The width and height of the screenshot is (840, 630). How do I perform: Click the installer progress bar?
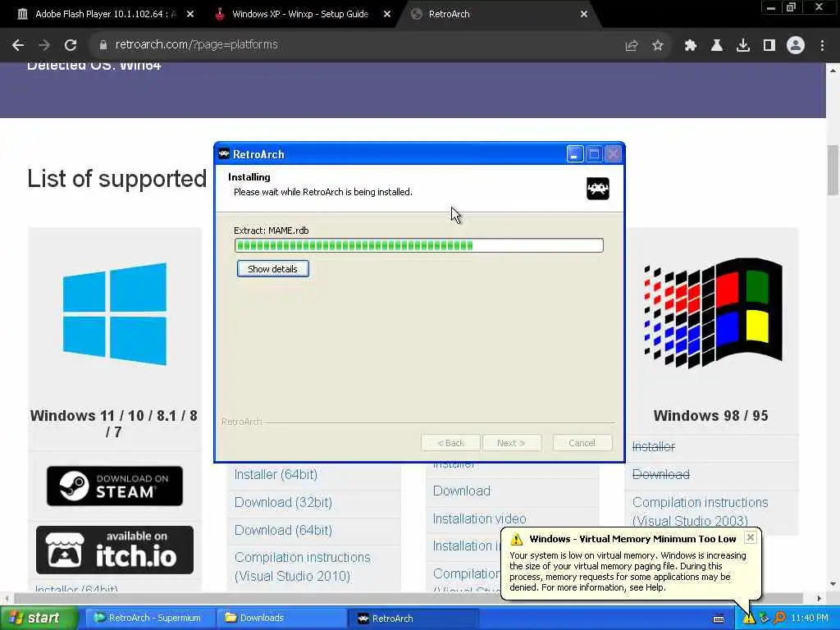point(419,245)
